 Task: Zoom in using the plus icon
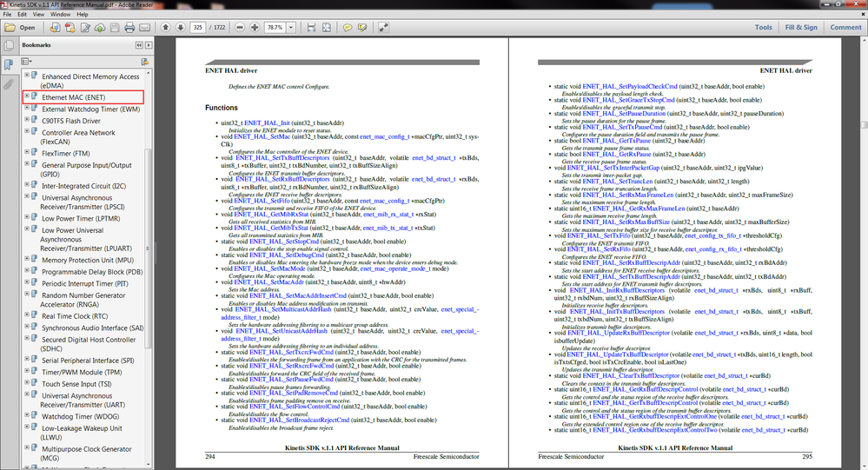coord(255,27)
